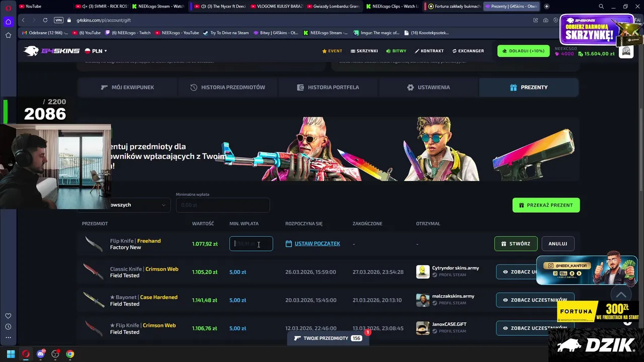Viewport: 644px width, 362px height.
Task: Switch to HISTORIA PRZEDMIOTÓW tab
Action: pos(227,87)
